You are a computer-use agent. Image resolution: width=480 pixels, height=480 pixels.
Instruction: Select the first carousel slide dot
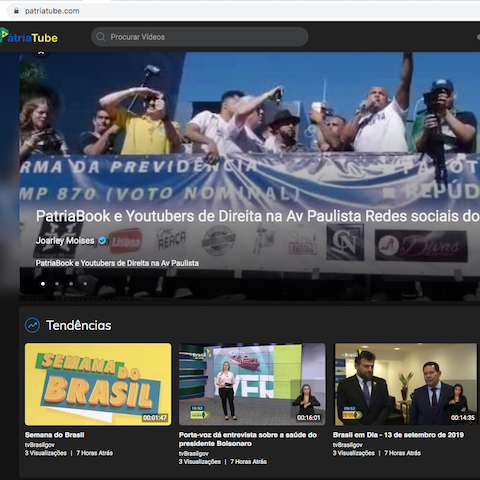[x=43, y=284]
